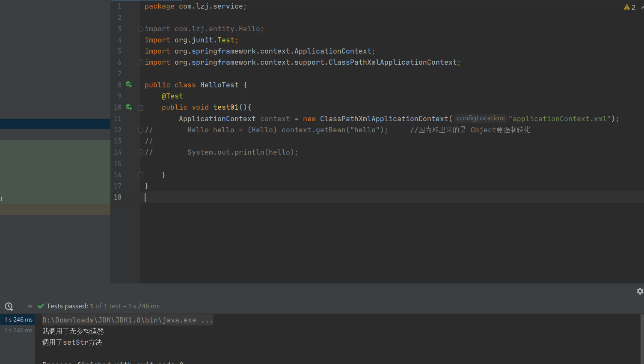The height and width of the screenshot is (364, 644).
Task: Click the 'Tests passed: 1' status text
Action: pyautogui.click(x=70, y=306)
